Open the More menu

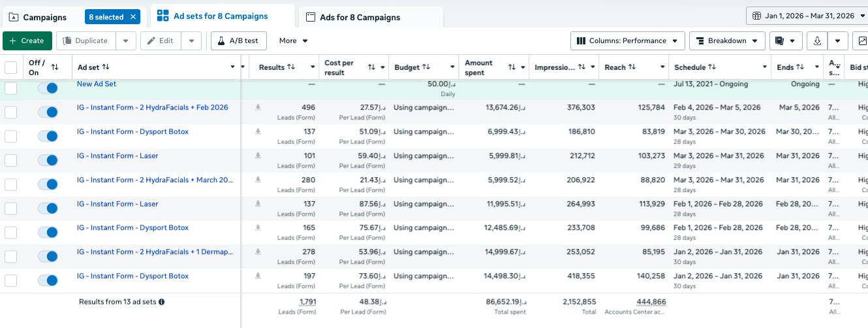(x=293, y=41)
